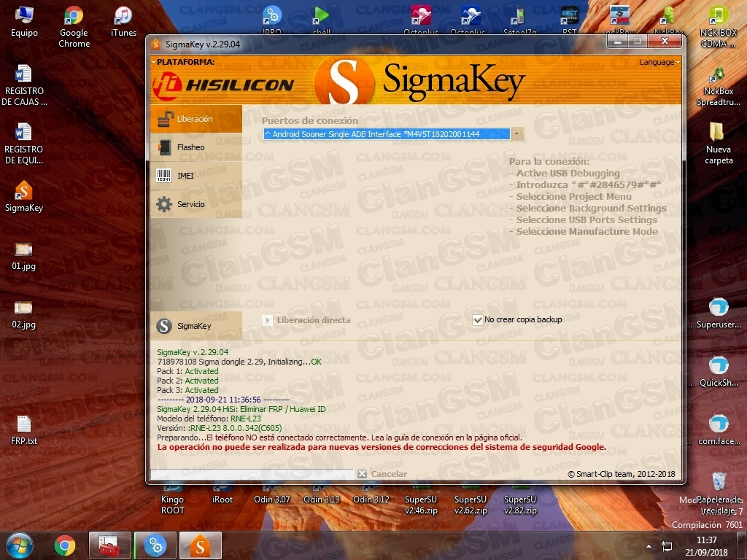Screen dimensions: 747x560
Task: Open Odin 3.12 desktop shortcut
Action: [371, 494]
